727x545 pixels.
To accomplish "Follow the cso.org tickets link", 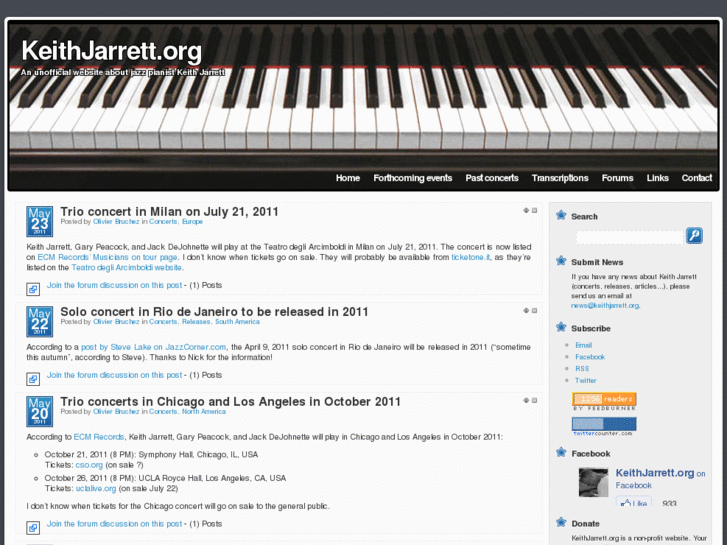I will [89, 465].
